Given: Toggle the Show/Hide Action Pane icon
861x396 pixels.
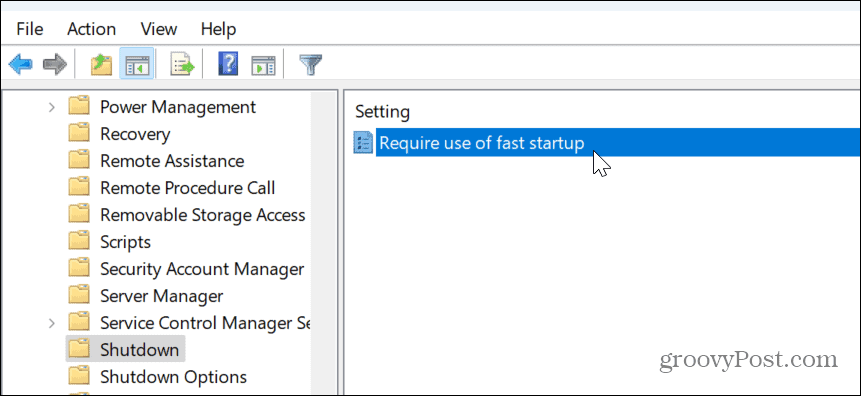Looking at the screenshot, I should tap(263, 65).
